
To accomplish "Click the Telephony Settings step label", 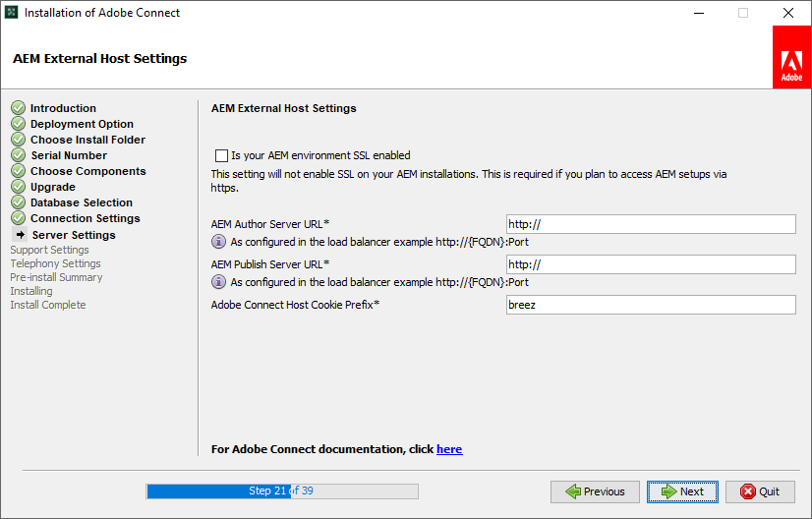I will click(x=55, y=263).
